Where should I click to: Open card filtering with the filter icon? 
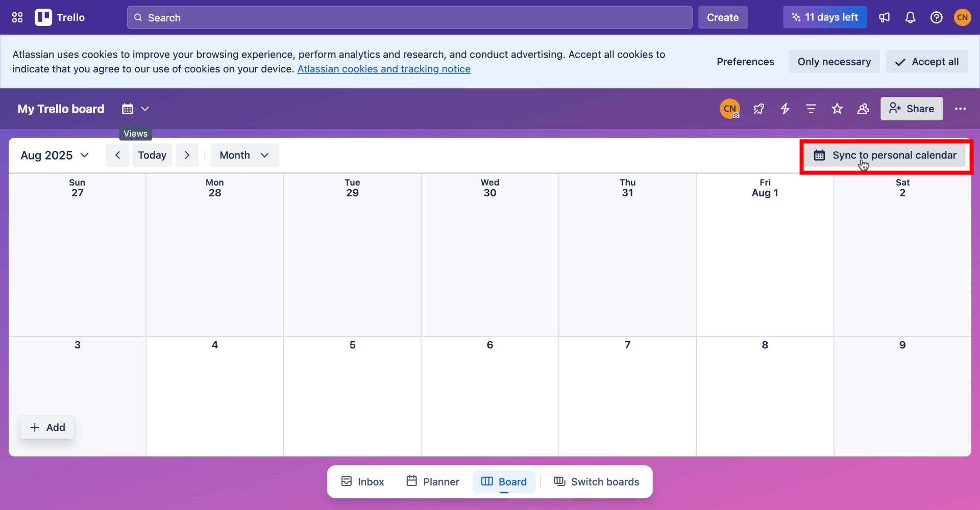pyautogui.click(x=811, y=109)
